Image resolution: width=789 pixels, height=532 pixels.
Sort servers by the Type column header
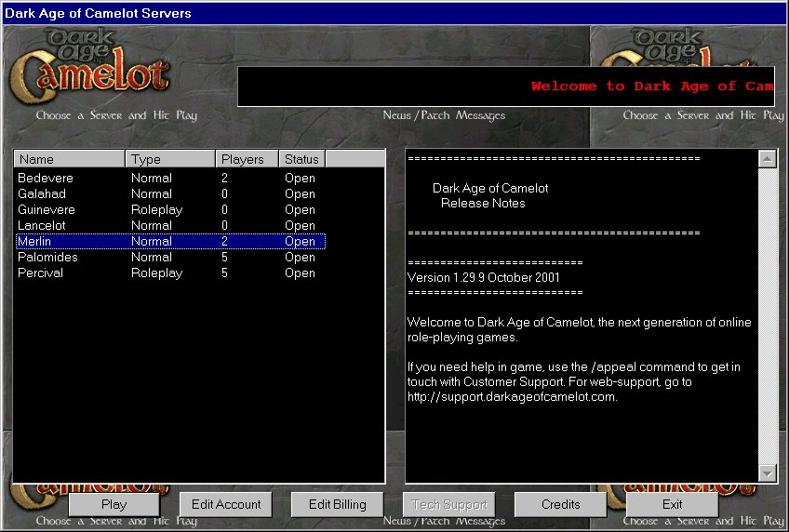pyautogui.click(x=170, y=159)
